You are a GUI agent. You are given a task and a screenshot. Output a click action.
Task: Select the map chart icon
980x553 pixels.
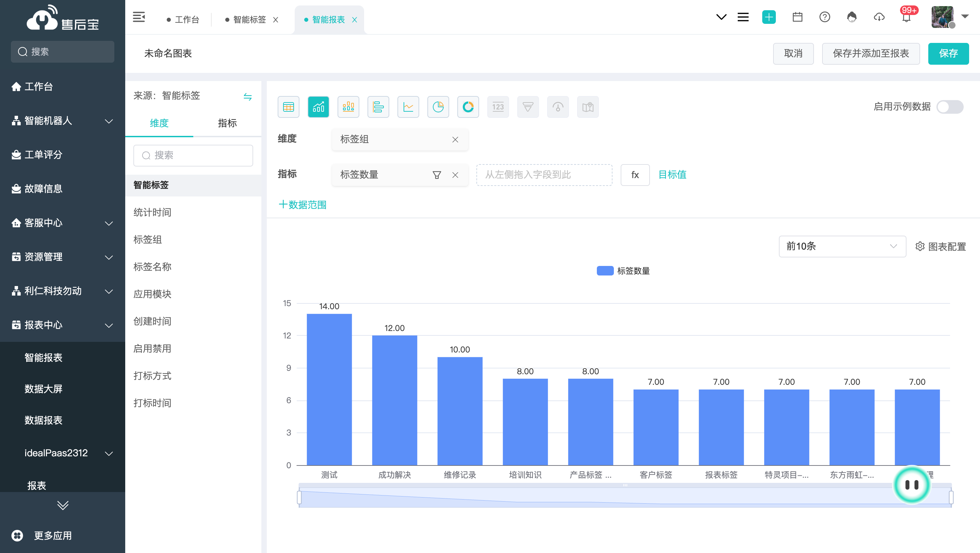pyautogui.click(x=588, y=107)
